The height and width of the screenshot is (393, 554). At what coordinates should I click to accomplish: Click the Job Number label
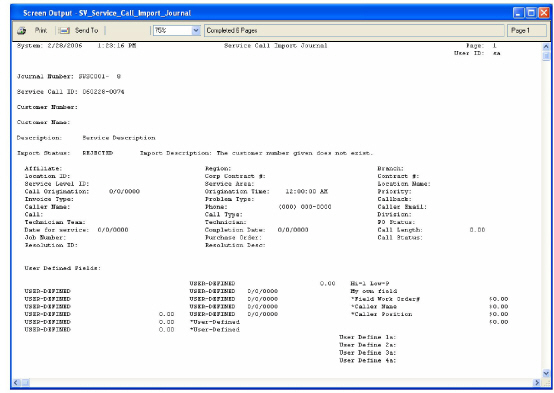click(45, 237)
